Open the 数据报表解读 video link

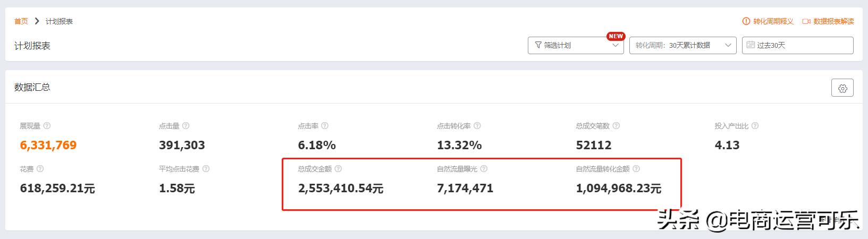(x=828, y=21)
